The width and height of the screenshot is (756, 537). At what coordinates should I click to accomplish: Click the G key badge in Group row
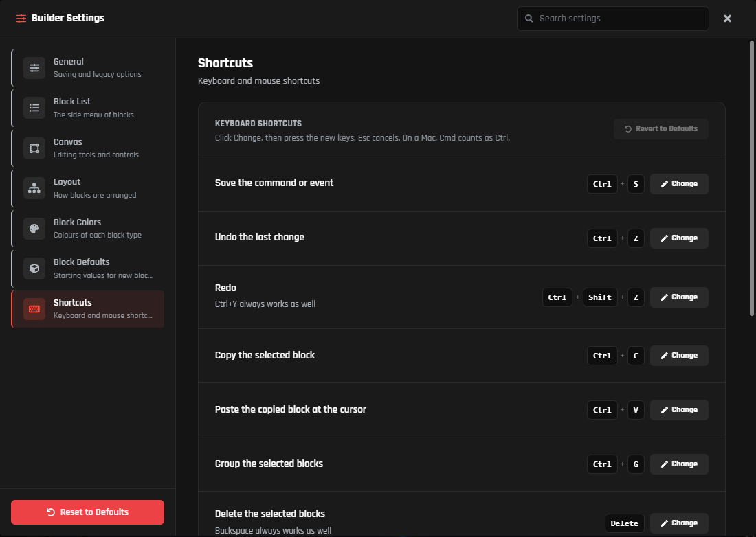point(636,464)
